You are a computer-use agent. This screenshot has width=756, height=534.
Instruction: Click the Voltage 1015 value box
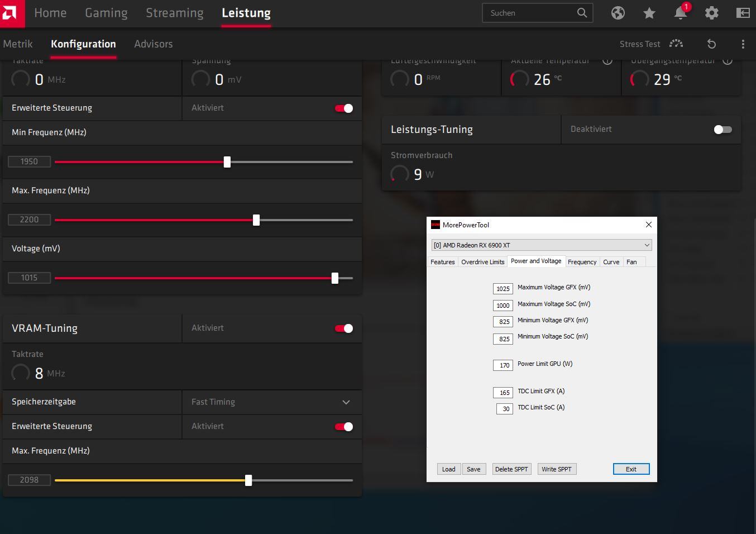pos(29,278)
